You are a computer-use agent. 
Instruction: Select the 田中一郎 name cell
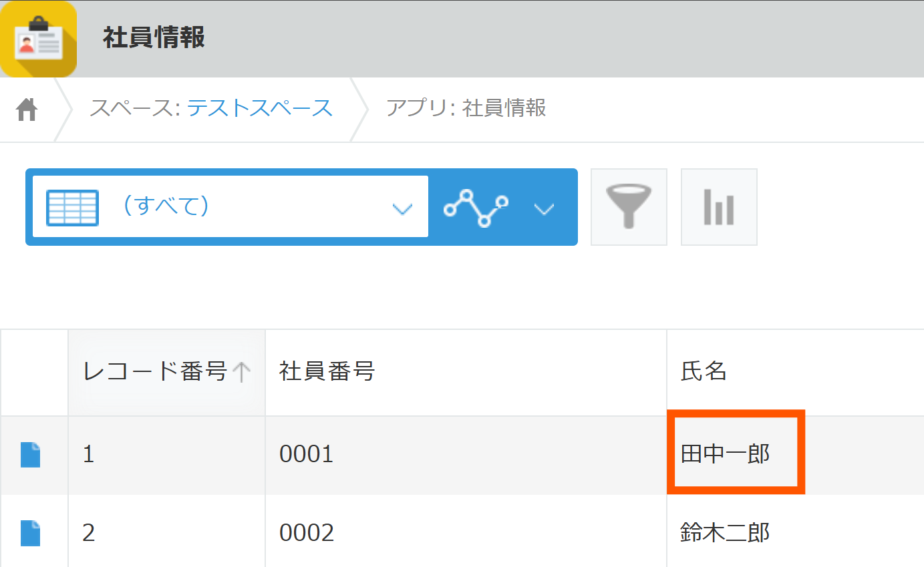(726, 454)
